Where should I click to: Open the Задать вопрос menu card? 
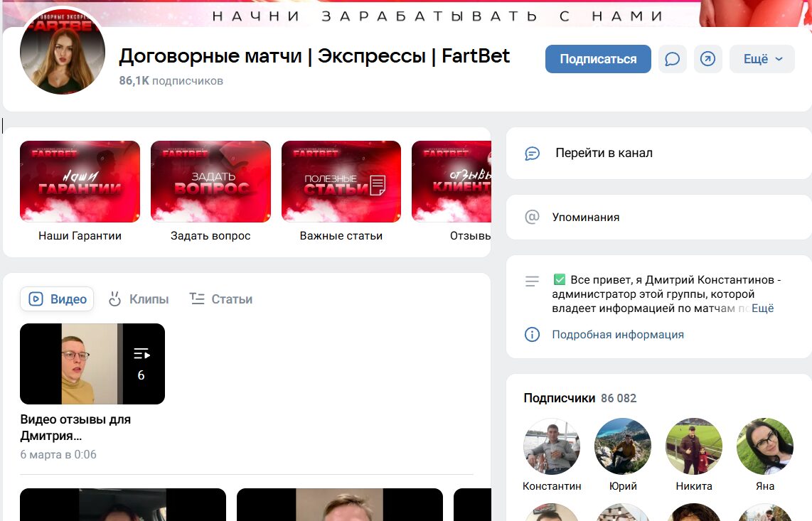pyautogui.click(x=210, y=181)
